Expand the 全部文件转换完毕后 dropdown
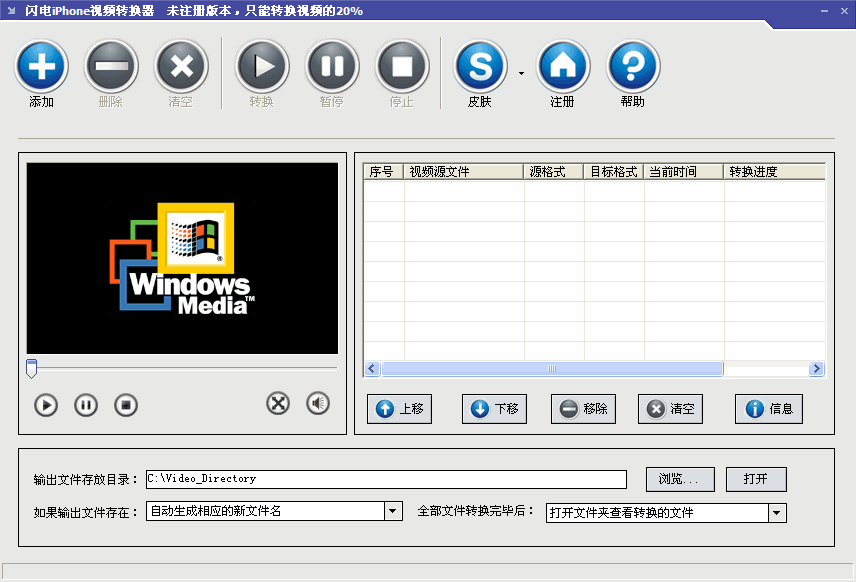 pos(777,513)
